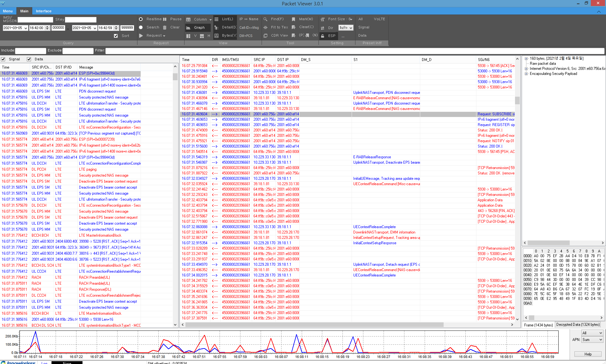Collapse the ribbon with the chevron icon

coord(599,12)
